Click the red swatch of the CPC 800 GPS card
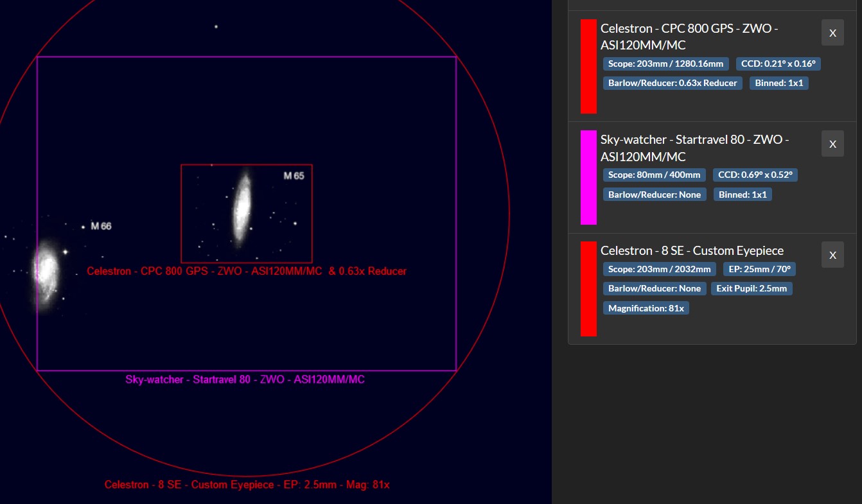Screen dimensions: 862x504 point(588,66)
